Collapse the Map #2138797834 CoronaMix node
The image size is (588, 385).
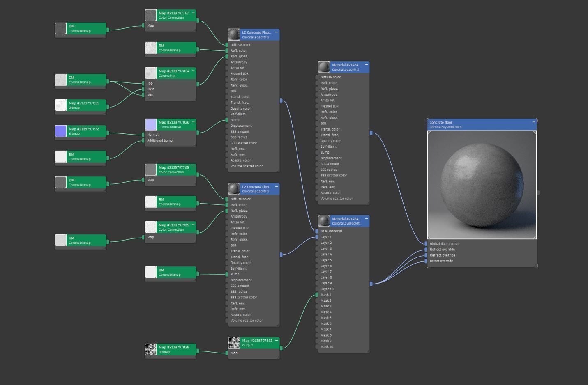pyautogui.click(x=193, y=71)
